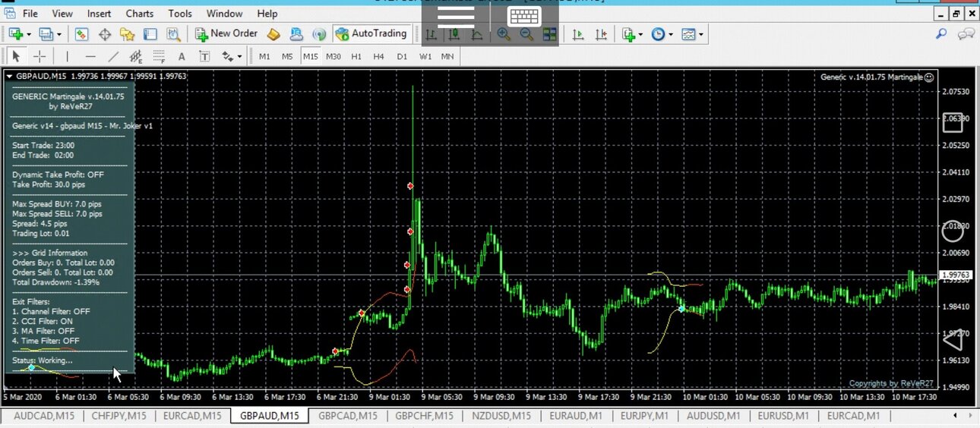The image size is (980, 428).
Task: Switch timeframe to M1
Action: (264, 56)
